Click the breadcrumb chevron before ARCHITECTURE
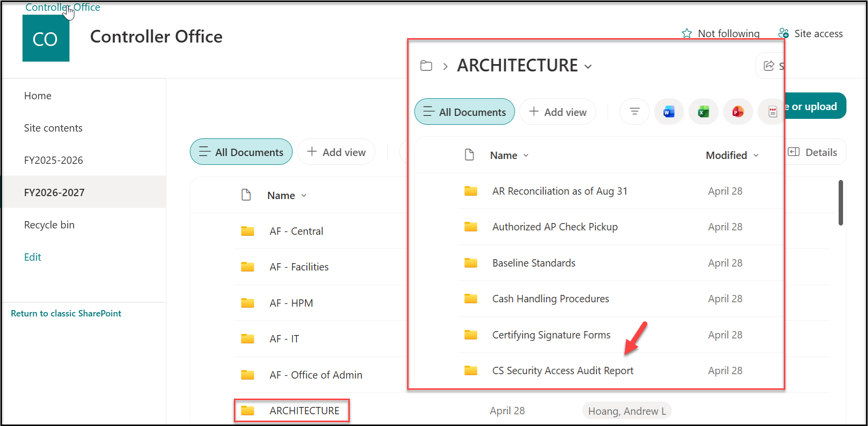This screenshot has height=426, width=868. tap(445, 66)
